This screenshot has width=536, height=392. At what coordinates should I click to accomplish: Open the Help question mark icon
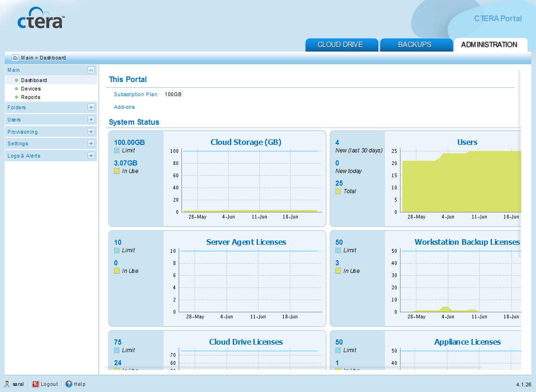click(x=69, y=384)
